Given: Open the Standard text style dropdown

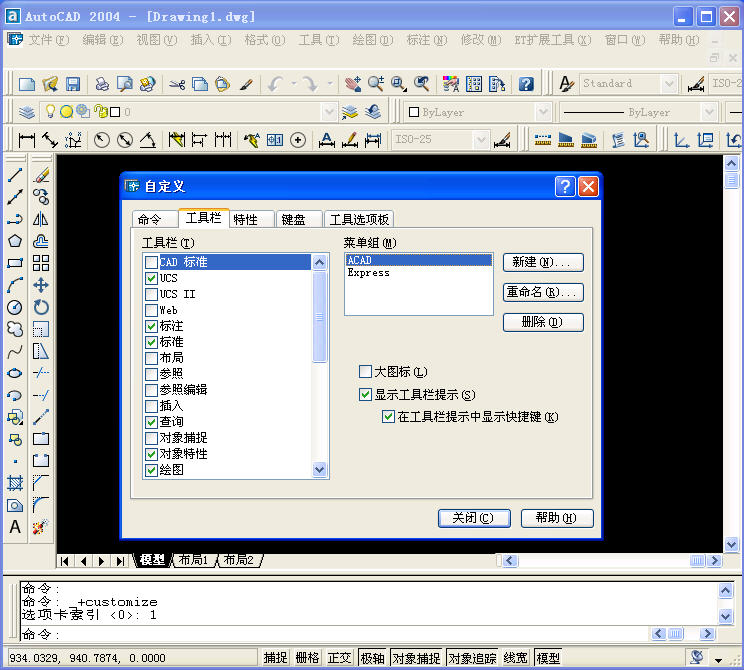Looking at the screenshot, I should tap(669, 84).
